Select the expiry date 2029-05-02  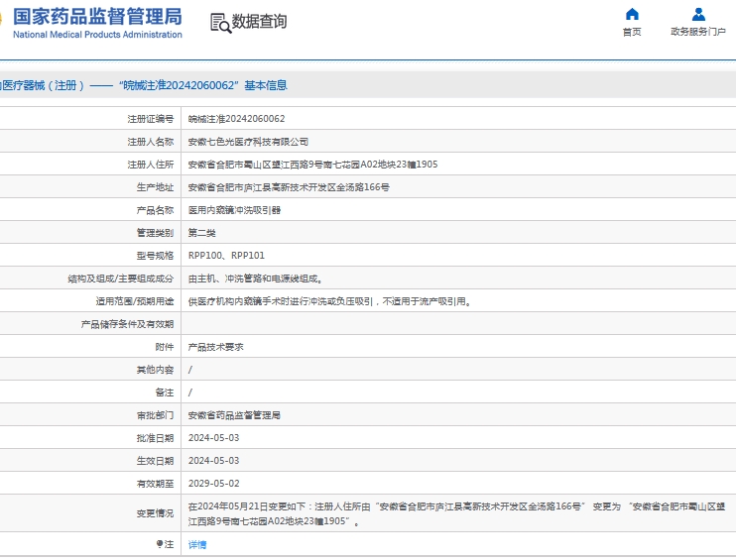point(213,483)
